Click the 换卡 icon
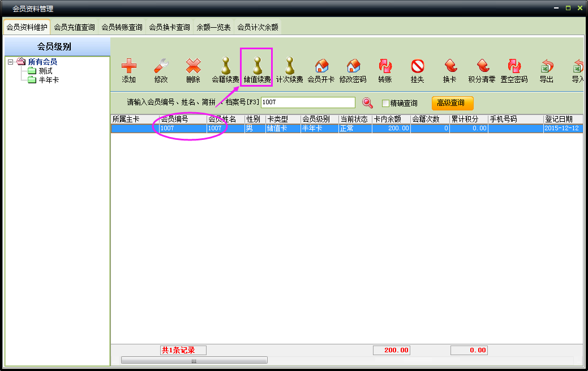This screenshot has width=588, height=371. pos(449,66)
